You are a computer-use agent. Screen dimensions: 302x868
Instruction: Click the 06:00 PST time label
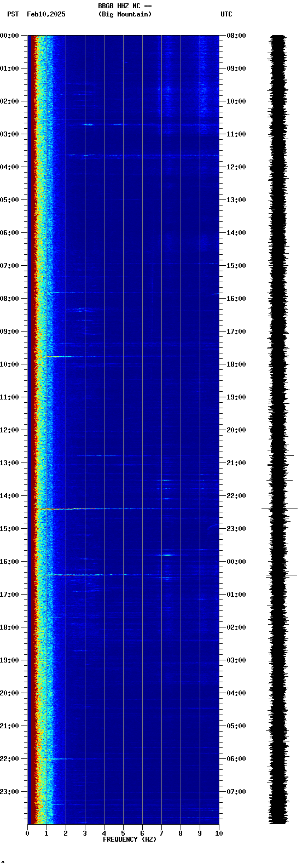coord(9,233)
